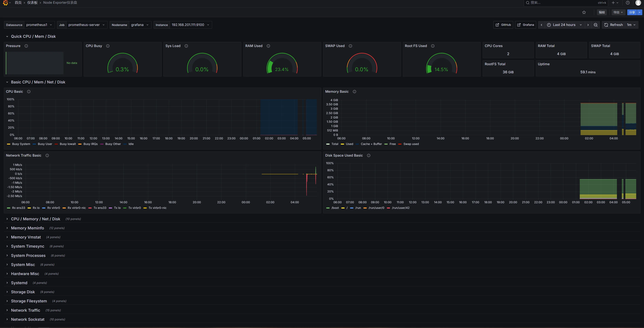Go to the previous time range arrow
644x328 pixels.
point(542,25)
